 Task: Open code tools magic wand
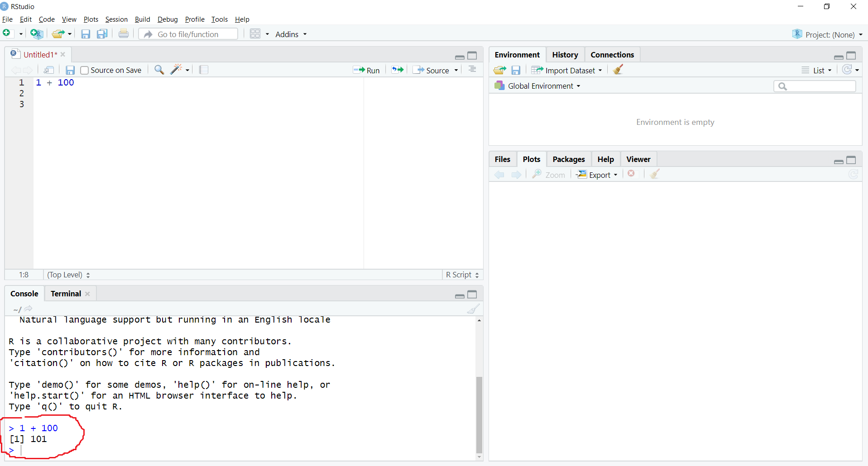176,69
